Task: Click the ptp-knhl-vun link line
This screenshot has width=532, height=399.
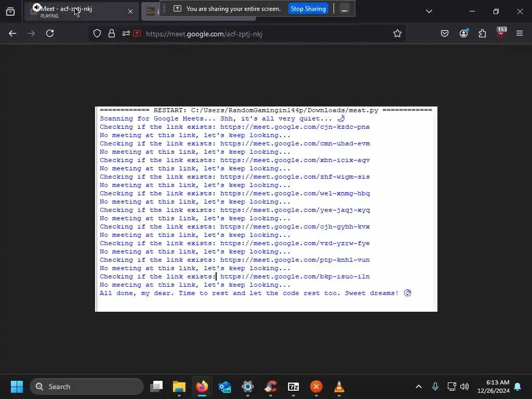Action: tap(235, 260)
